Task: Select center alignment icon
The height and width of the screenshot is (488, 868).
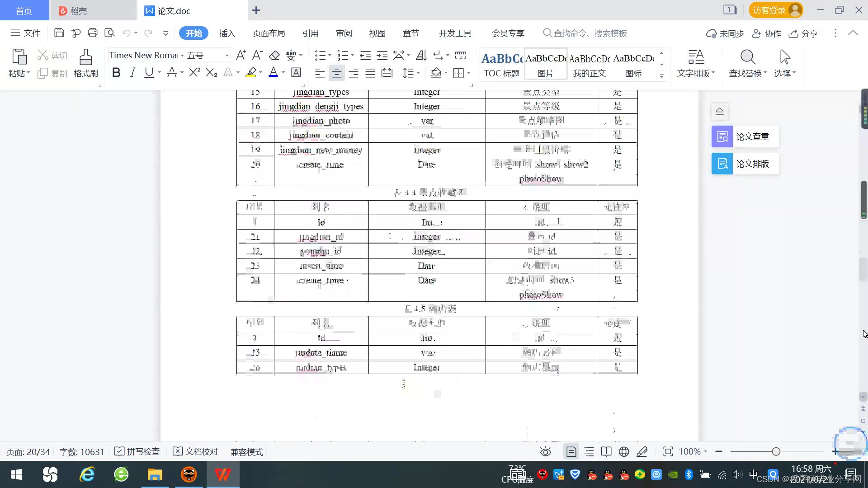Action: [x=336, y=73]
